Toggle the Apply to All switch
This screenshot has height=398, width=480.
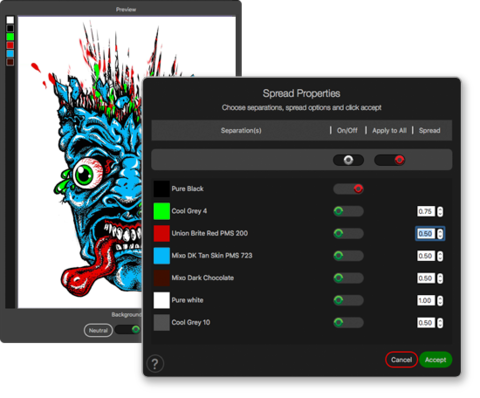coord(390,160)
